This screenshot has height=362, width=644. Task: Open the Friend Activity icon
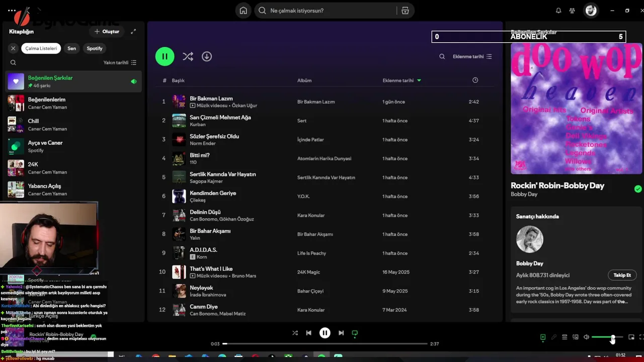pyautogui.click(x=572, y=11)
